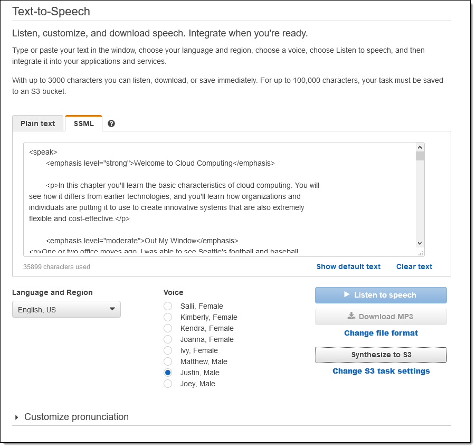Pick the Matthew, Male voice
The height and width of the screenshot is (448, 476).
pyautogui.click(x=168, y=361)
